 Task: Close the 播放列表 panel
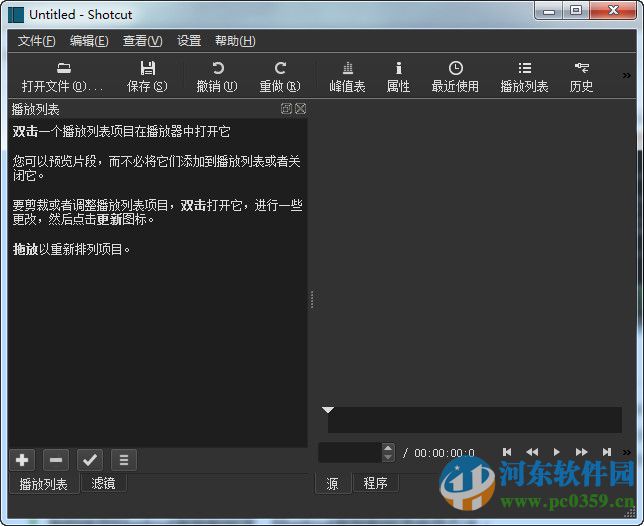click(301, 109)
